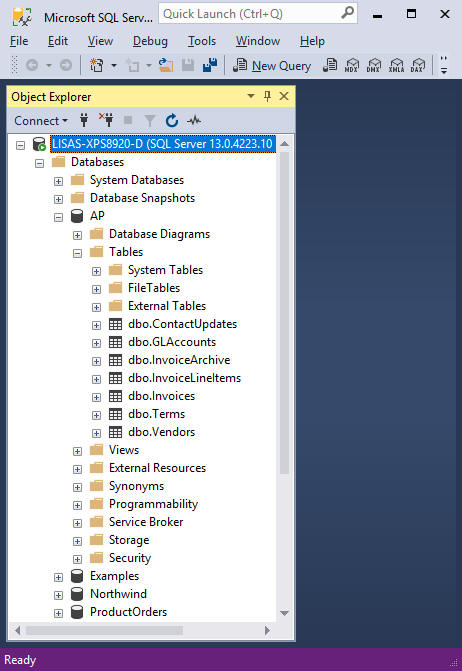Image resolution: width=462 pixels, height=671 pixels.
Task: Click the vertical scrollbar down arrow
Action: [284, 613]
